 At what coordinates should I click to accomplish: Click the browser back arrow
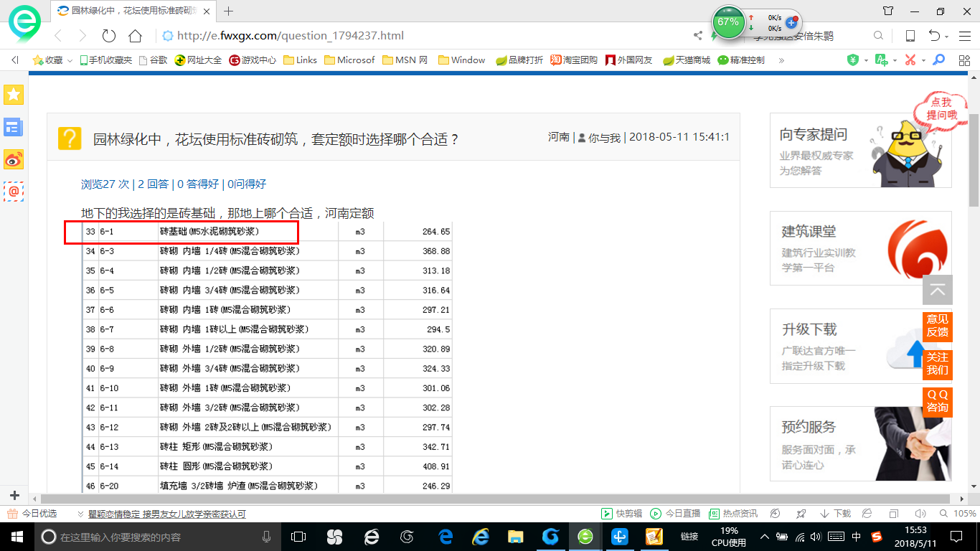coord(59,36)
